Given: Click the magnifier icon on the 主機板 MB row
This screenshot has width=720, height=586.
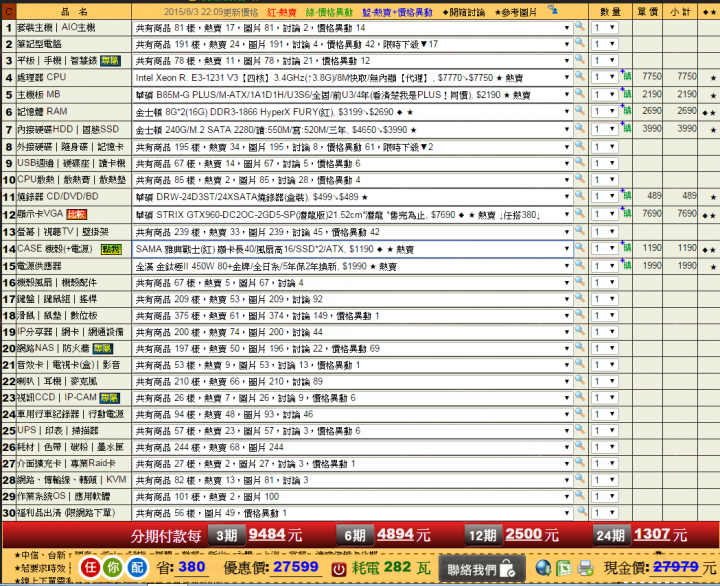Looking at the screenshot, I should [x=580, y=94].
